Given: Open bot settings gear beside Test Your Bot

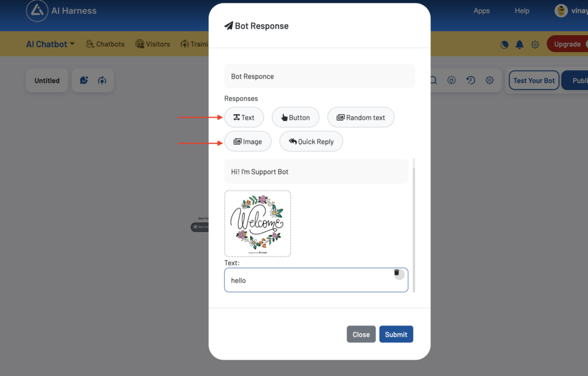Looking at the screenshot, I should (490, 80).
